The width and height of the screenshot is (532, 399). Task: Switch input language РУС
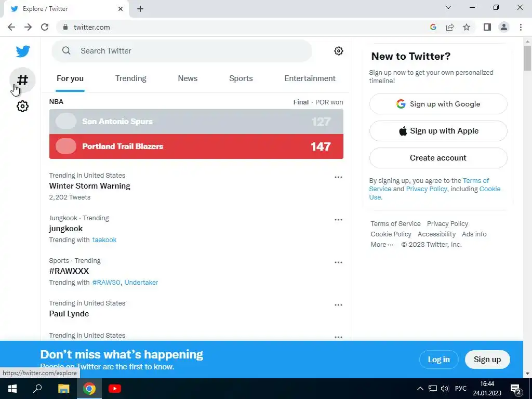(x=461, y=389)
